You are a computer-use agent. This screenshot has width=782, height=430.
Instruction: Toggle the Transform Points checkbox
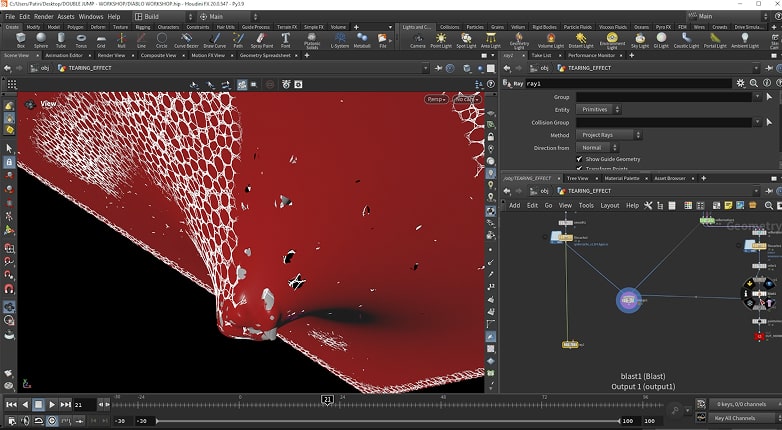(x=580, y=169)
